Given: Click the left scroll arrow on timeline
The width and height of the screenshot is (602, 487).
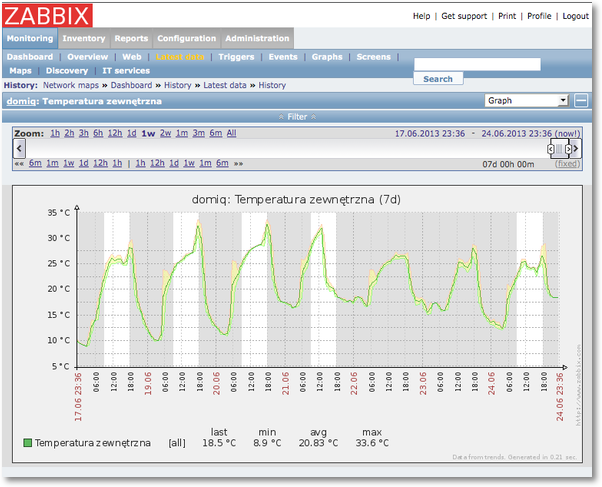Looking at the screenshot, I should [x=20, y=148].
